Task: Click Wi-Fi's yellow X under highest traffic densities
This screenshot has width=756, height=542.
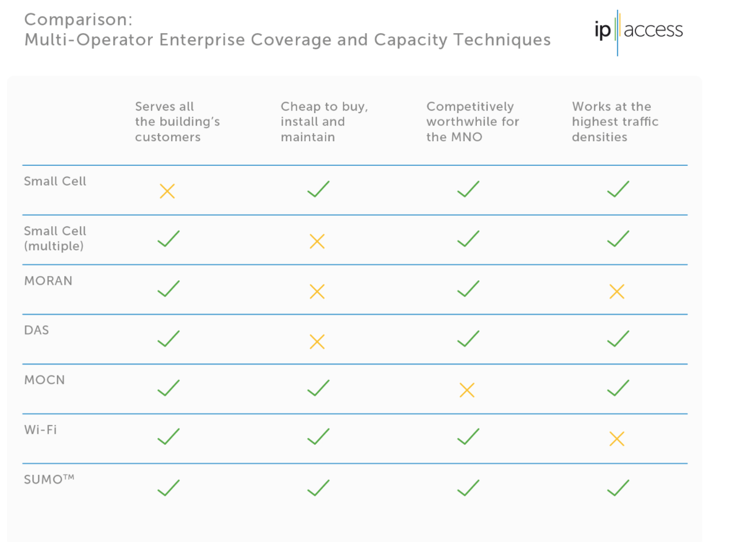Action: [x=617, y=439]
